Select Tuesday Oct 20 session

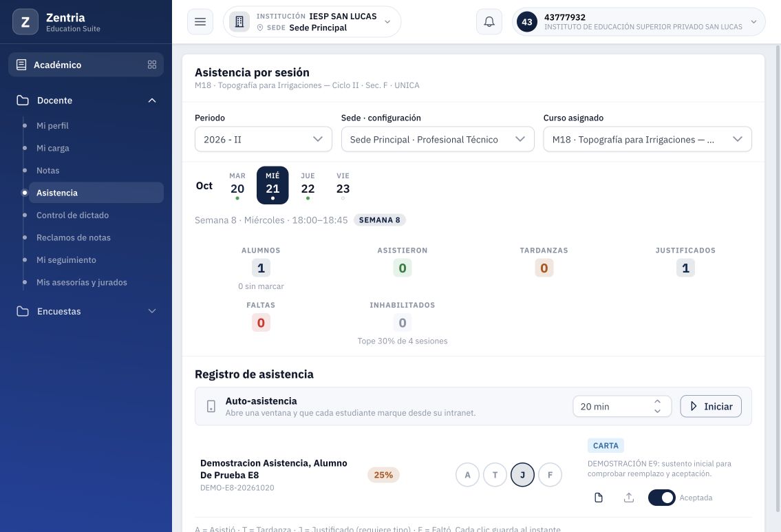point(237,185)
